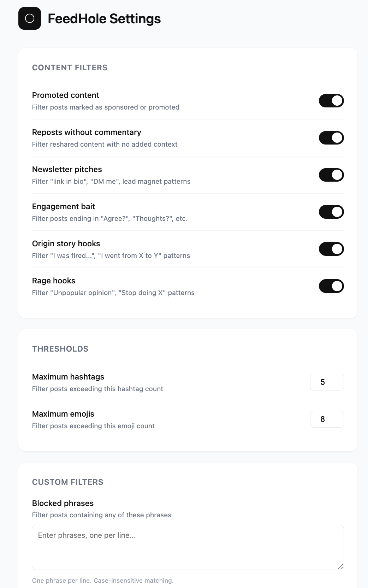The image size is (368, 588).
Task: Click the CUSTOM FILTERS heading
Action: coord(67,482)
